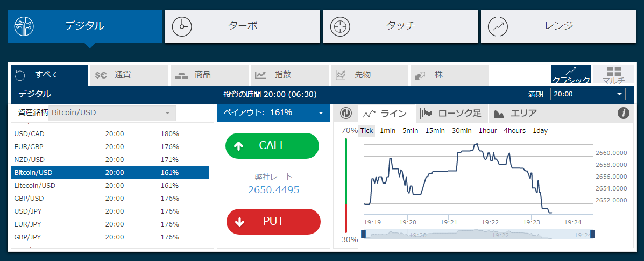Click the currency symbols icon beside 通貨
Image resolution: width=644 pixels, height=261 pixels.
coord(101,75)
